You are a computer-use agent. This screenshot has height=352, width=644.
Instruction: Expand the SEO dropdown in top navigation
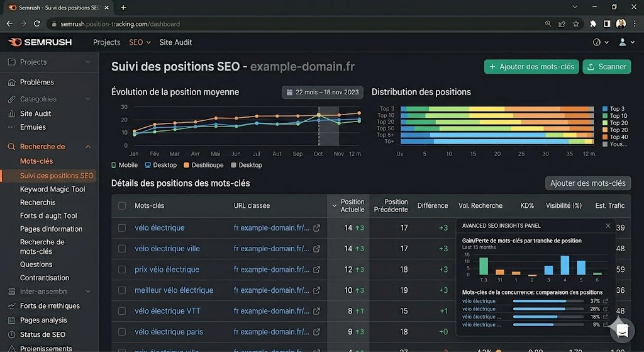pyautogui.click(x=140, y=42)
